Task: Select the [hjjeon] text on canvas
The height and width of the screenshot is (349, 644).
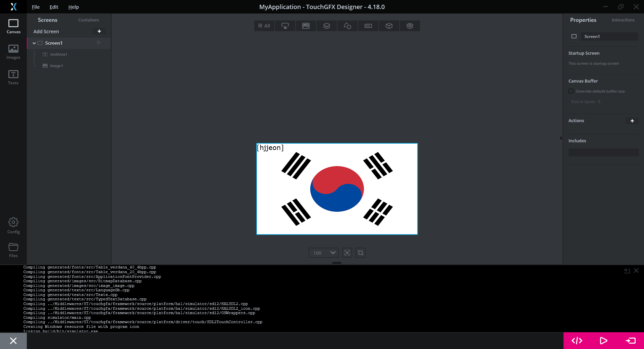Action: coord(270,148)
